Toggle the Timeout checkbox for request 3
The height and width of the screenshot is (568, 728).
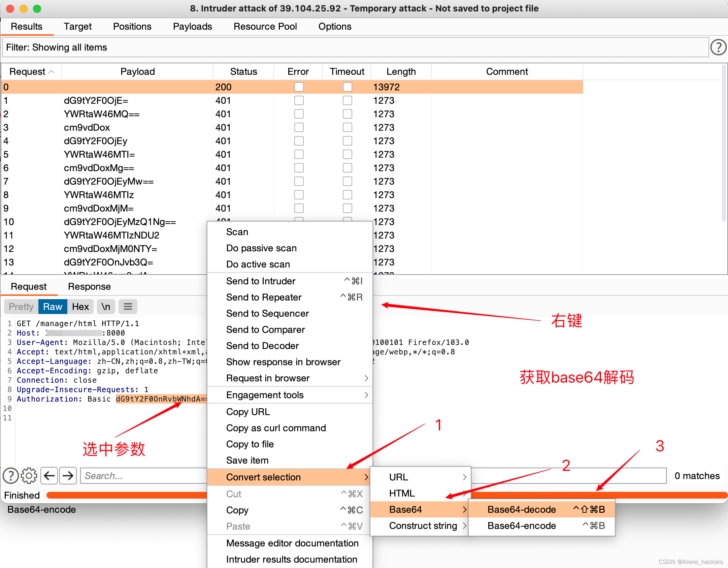[x=347, y=127]
